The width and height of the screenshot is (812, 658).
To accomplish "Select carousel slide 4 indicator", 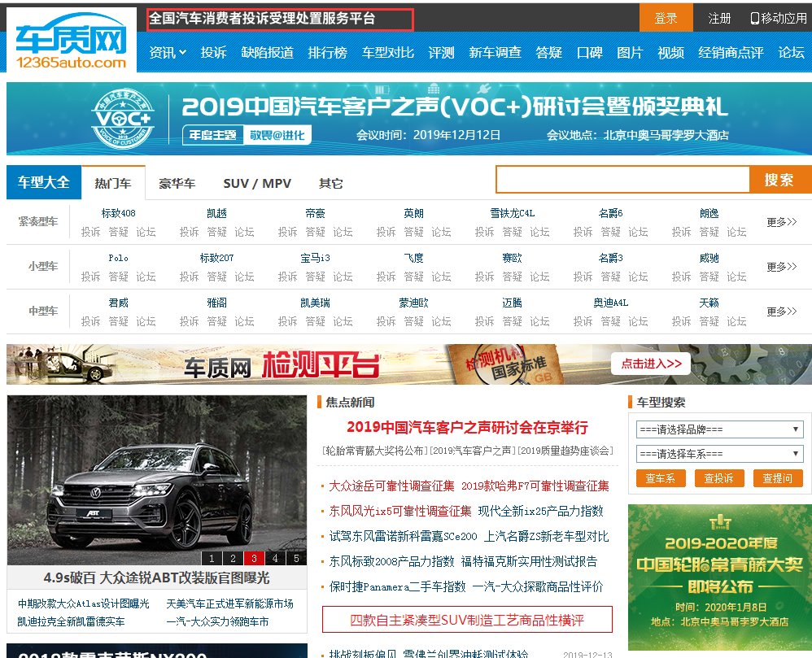I will tap(275, 558).
